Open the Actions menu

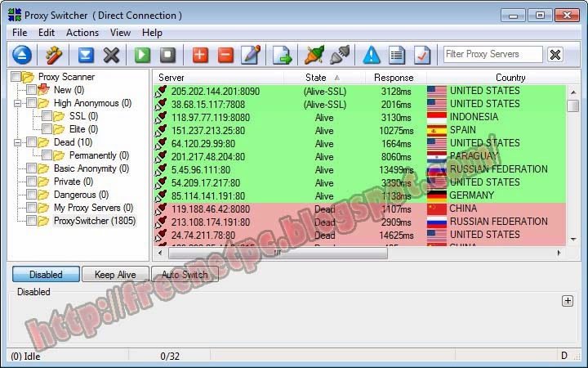82,33
